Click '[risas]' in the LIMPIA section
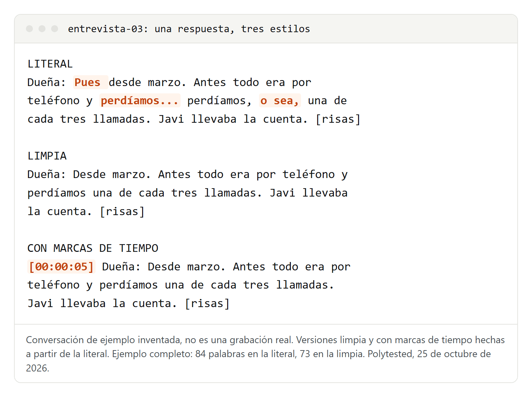 (122, 212)
